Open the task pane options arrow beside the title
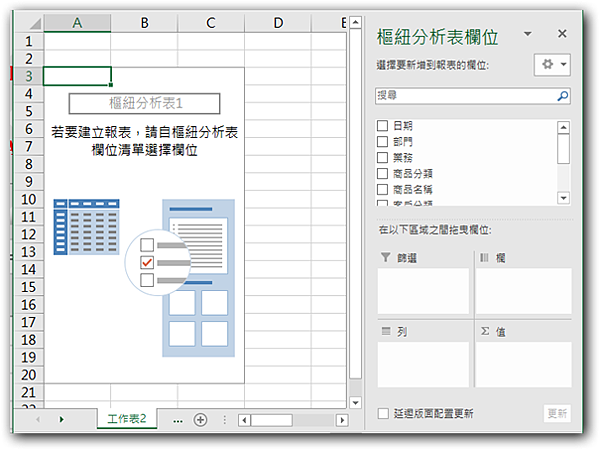Screen dimensions: 600x450 528,34
